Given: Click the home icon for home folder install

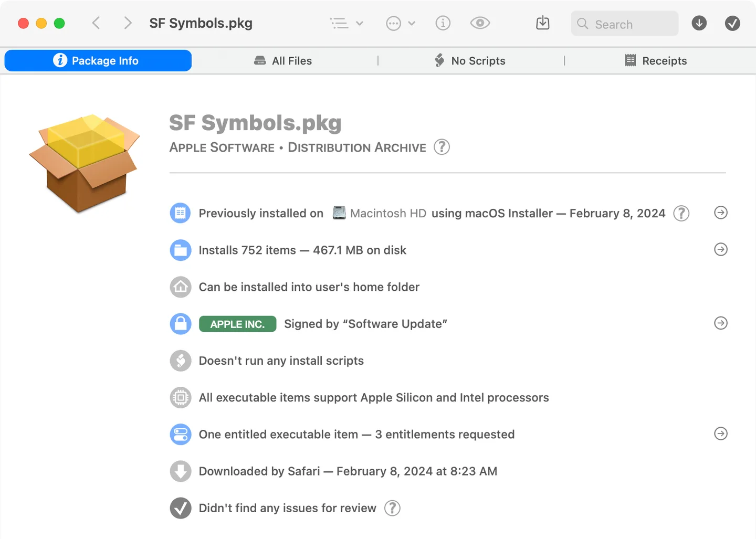Looking at the screenshot, I should (180, 287).
